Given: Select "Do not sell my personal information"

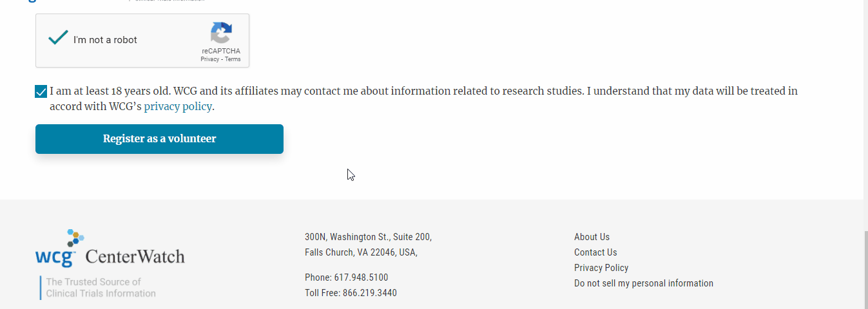Looking at the screenshot, I should click(643, 283).
